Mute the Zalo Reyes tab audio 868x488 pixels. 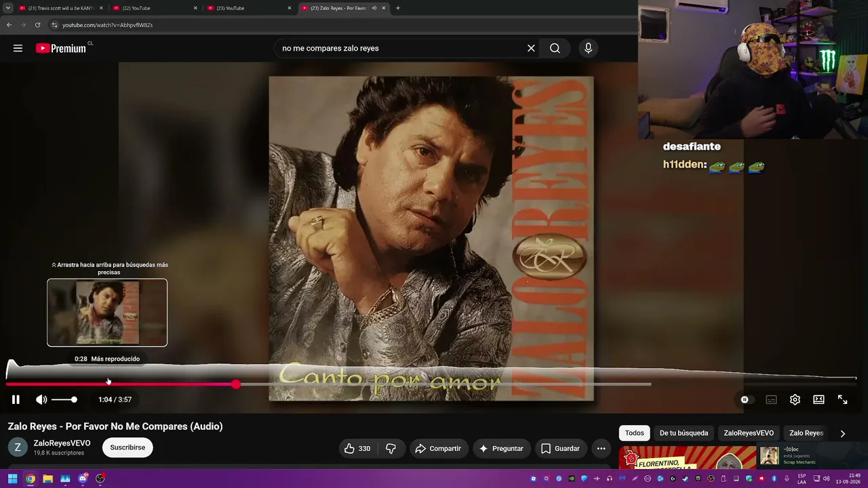tap(374, 8)
